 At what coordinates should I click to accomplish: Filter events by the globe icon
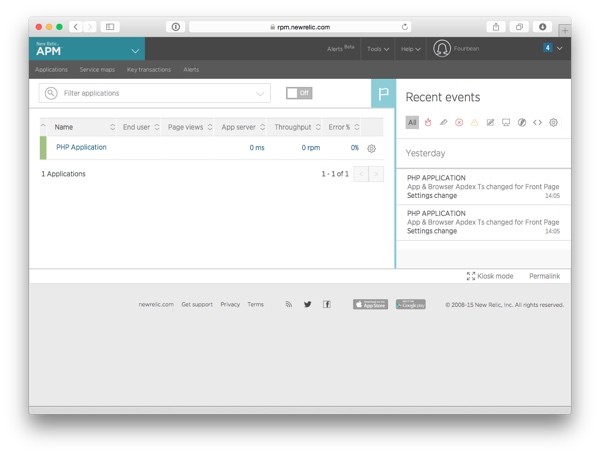click(522, 122)
